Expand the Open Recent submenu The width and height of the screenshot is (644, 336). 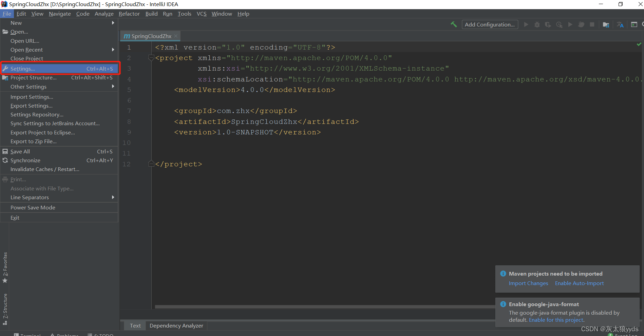coord(59,50)
